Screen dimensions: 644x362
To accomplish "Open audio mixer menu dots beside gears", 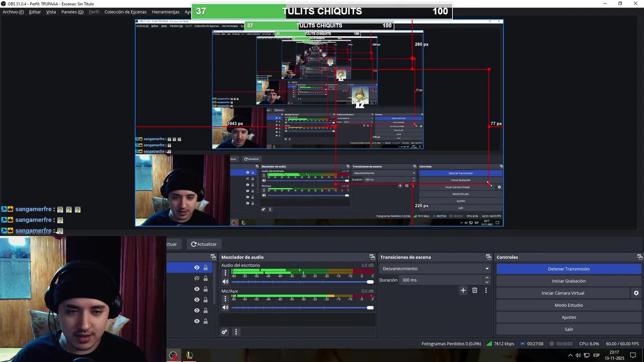I will pyautogui.click(x=235, y=332).
